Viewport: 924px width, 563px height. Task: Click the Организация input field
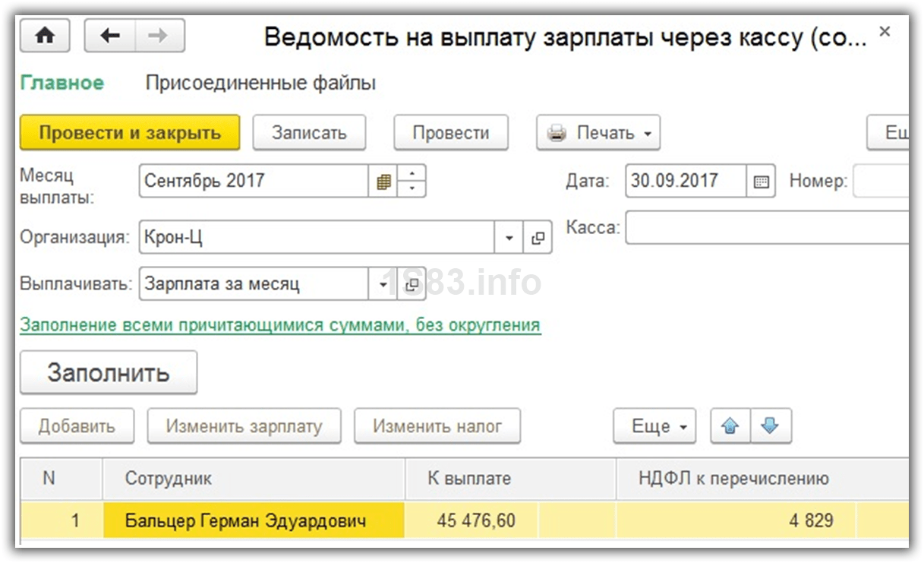point(317,238)
